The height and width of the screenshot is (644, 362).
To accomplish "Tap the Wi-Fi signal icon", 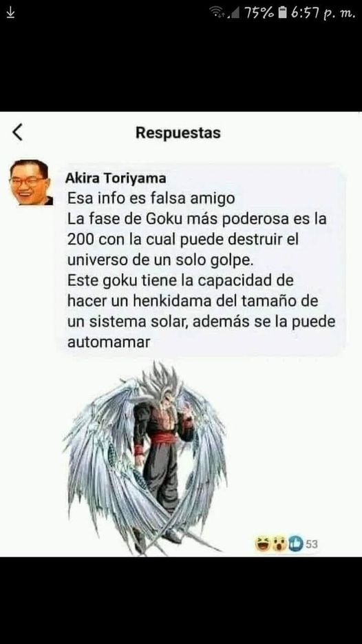I will coord(217,12).
